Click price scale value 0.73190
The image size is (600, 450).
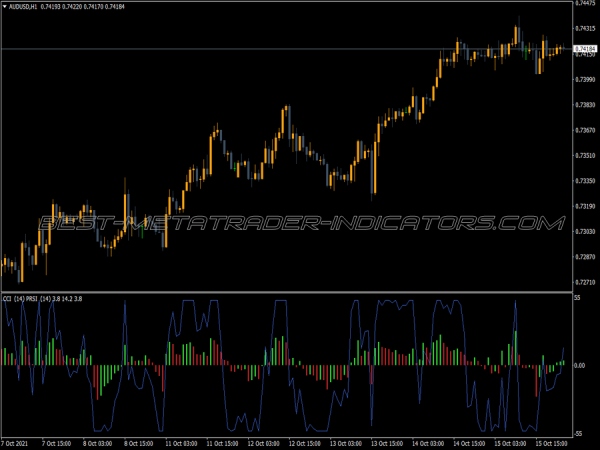[585, 206]
